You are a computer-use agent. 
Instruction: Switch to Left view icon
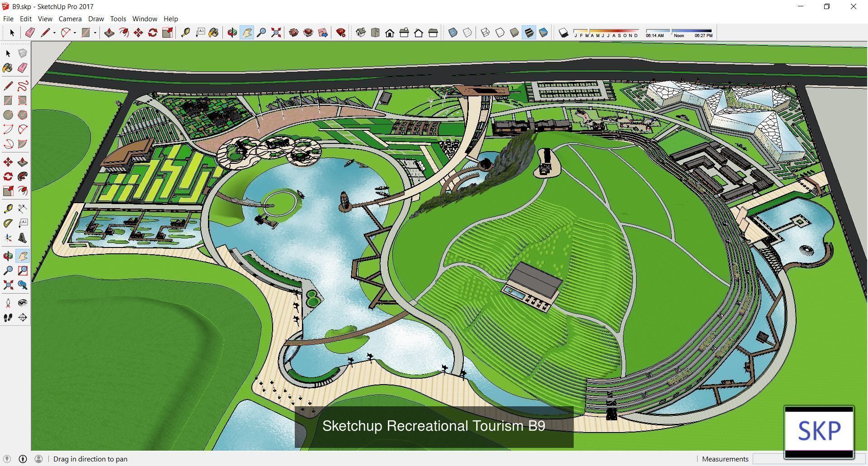coord(433,33)
